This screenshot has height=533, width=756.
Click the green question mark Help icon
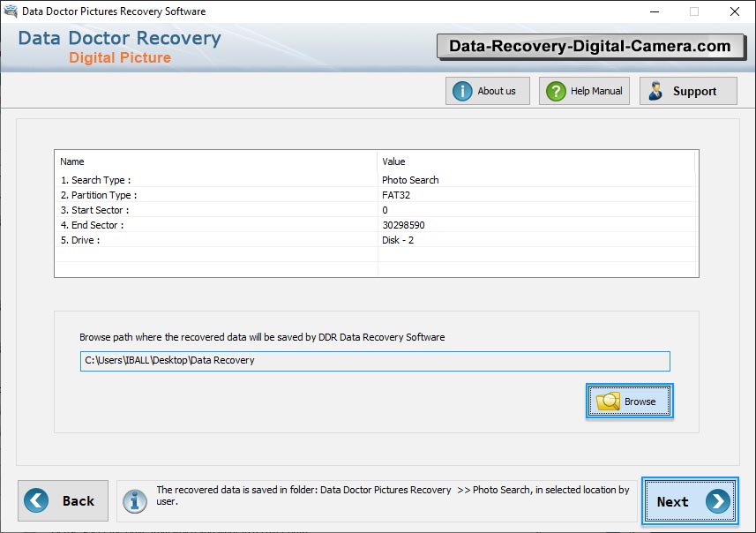pyautogui.click(x=556, y=91)
